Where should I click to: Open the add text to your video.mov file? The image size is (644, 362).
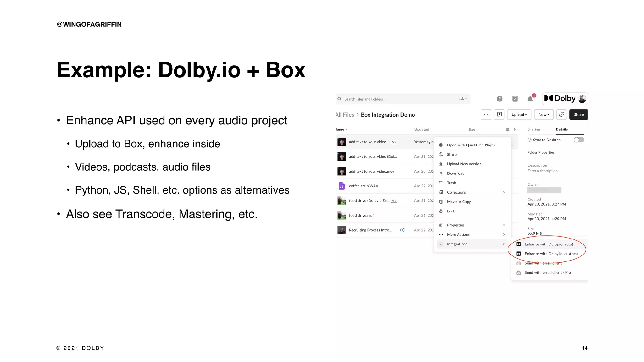click(371, 171)
